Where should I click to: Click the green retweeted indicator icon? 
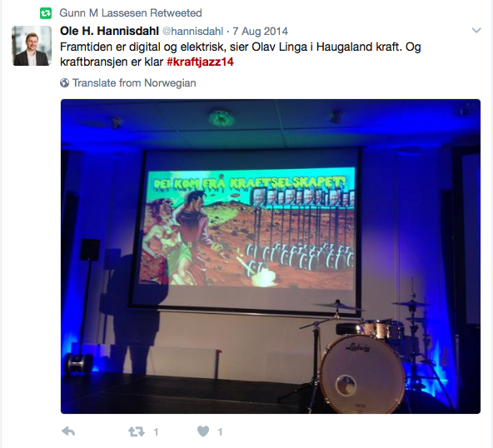[x=46, y=13]
